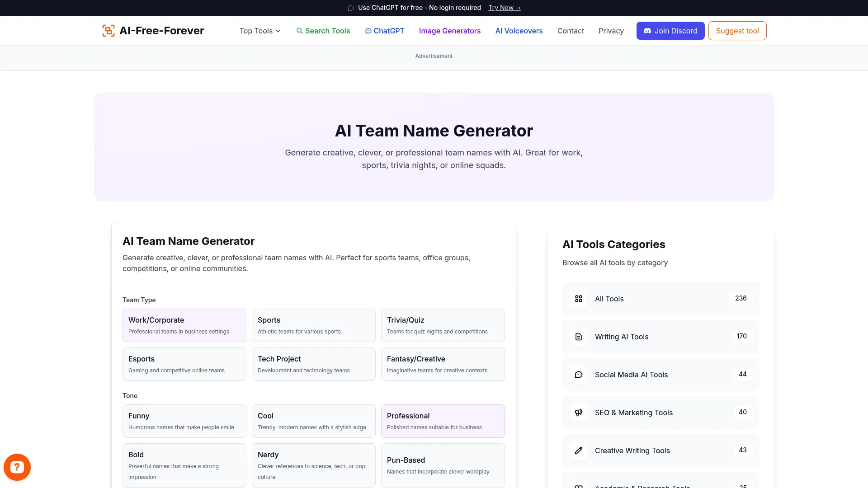This screenshot has height=488, width=868.
Task: Follow the Try Now link in the top banner
Action: [x=504, y=8]
